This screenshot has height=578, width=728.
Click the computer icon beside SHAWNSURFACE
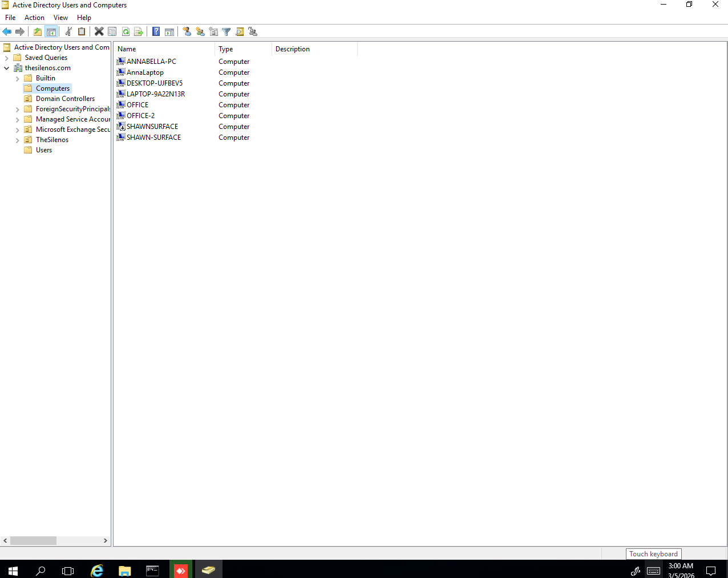[121, 127]
